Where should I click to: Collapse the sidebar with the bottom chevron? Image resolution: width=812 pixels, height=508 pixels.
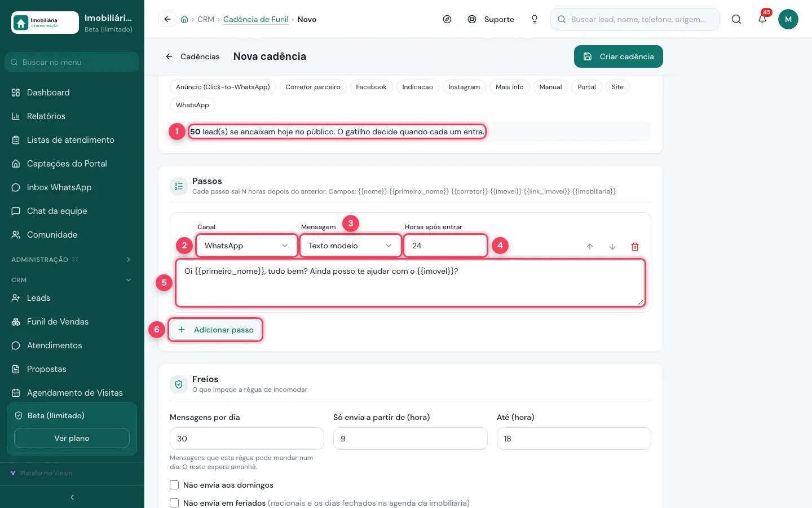[x=72, y=497]
